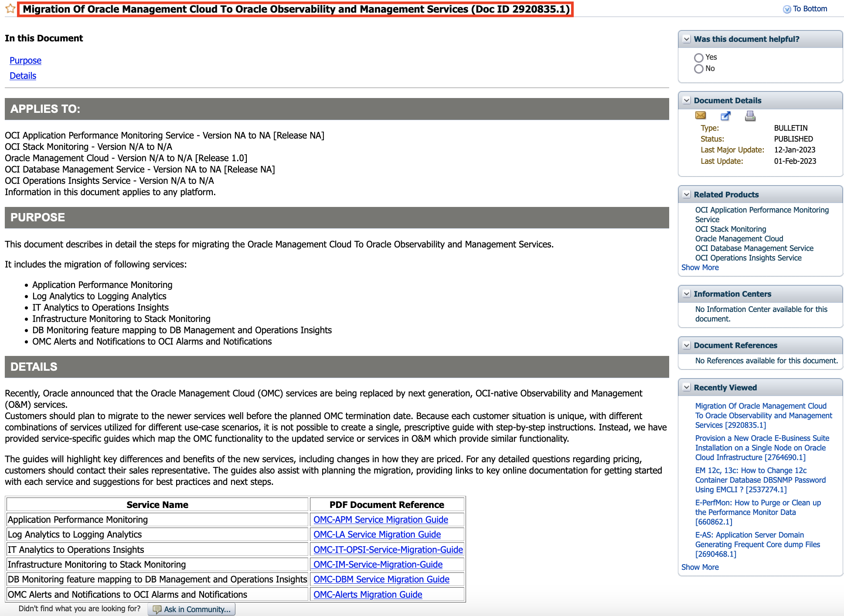Click the To Bottom arrow icon
844x616 pixels.
[787, 9]
